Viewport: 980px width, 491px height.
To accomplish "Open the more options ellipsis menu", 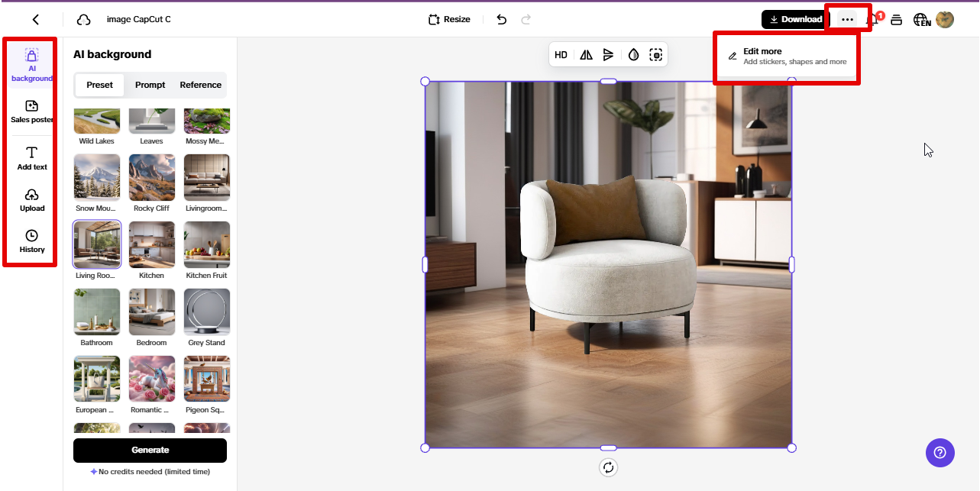I will 848,18.
